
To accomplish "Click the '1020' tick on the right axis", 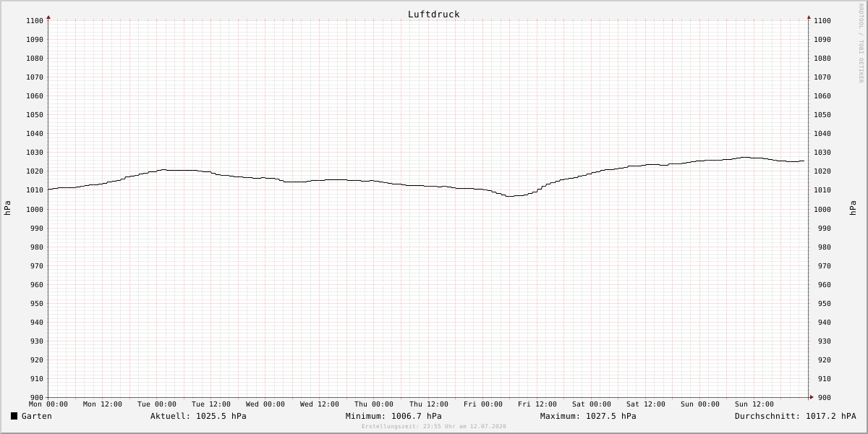I will [822, 171].
